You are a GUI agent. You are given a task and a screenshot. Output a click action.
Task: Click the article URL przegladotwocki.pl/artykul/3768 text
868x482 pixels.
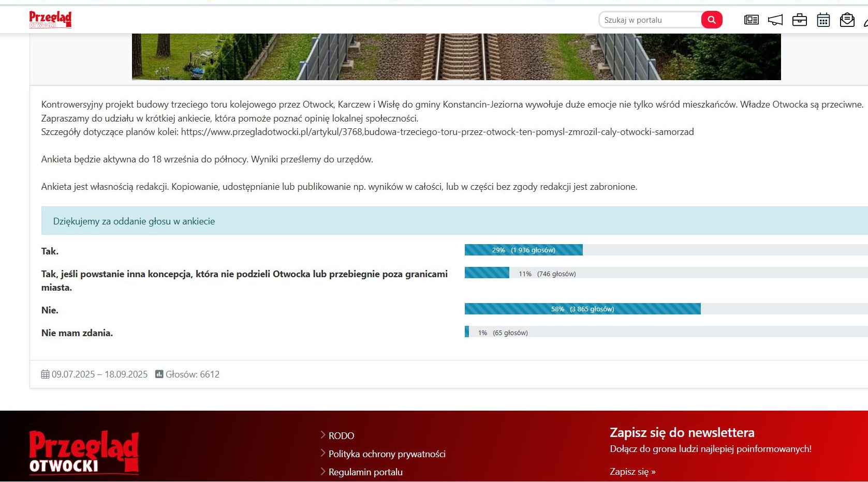(437, 132)
